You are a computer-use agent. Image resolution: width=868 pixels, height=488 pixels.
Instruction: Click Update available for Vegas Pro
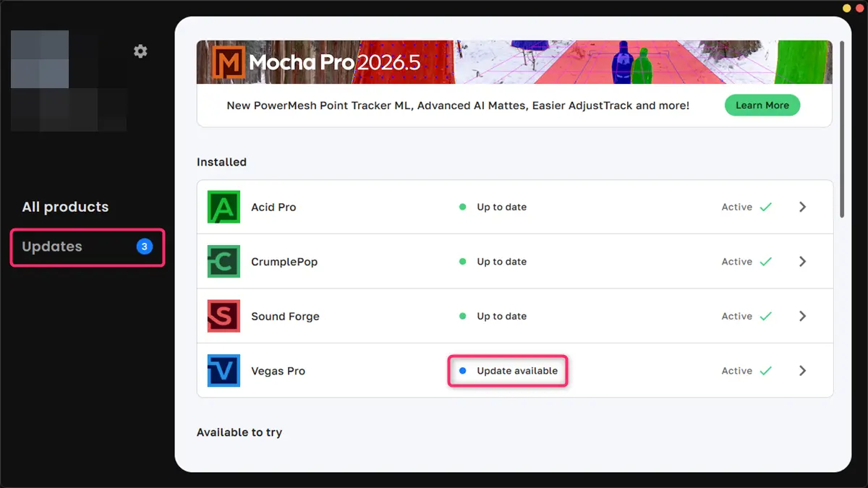click(x=517, y=371)
